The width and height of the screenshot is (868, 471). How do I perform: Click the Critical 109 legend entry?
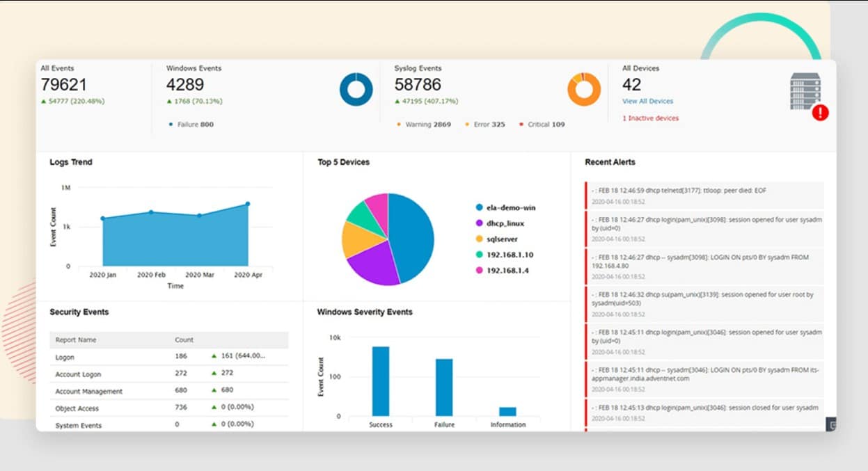[542, 125]
